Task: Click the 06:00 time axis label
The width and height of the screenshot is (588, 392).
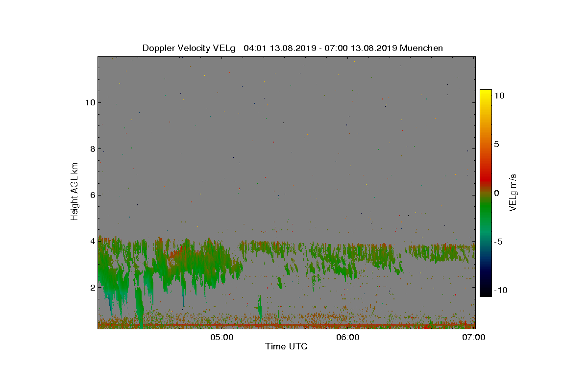Action: click(x=348, y=337)
